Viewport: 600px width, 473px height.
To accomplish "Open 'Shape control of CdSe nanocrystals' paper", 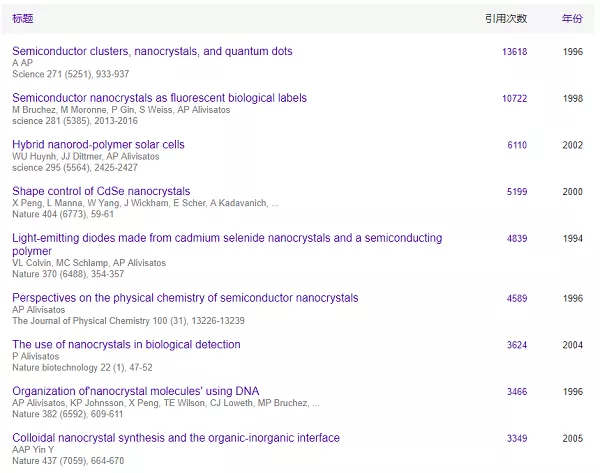I will pos(100,191).
